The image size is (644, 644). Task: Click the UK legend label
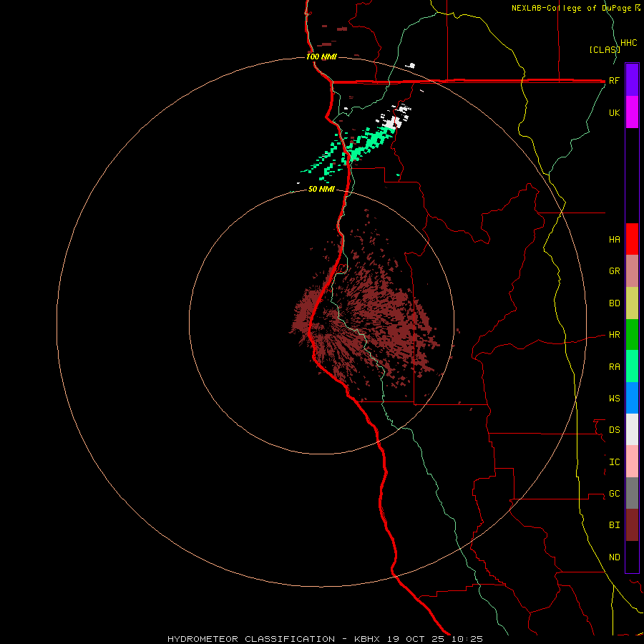point(614,113)
